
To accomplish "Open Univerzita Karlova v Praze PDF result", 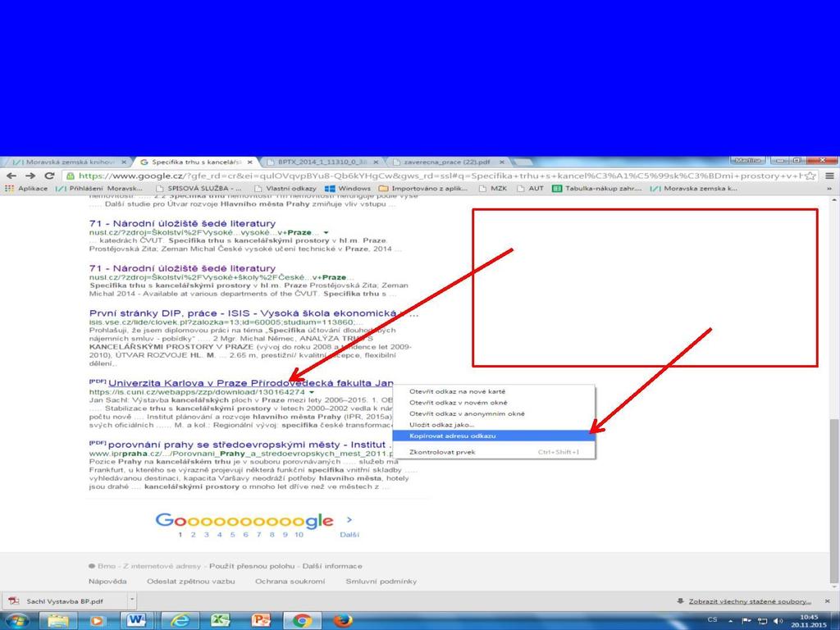I will 250,383.
